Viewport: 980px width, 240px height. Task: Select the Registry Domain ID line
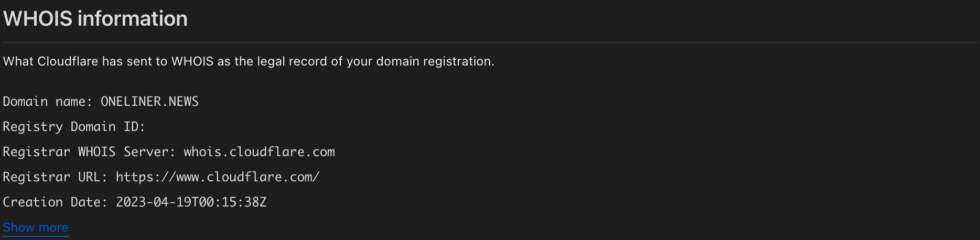(74, 126)
